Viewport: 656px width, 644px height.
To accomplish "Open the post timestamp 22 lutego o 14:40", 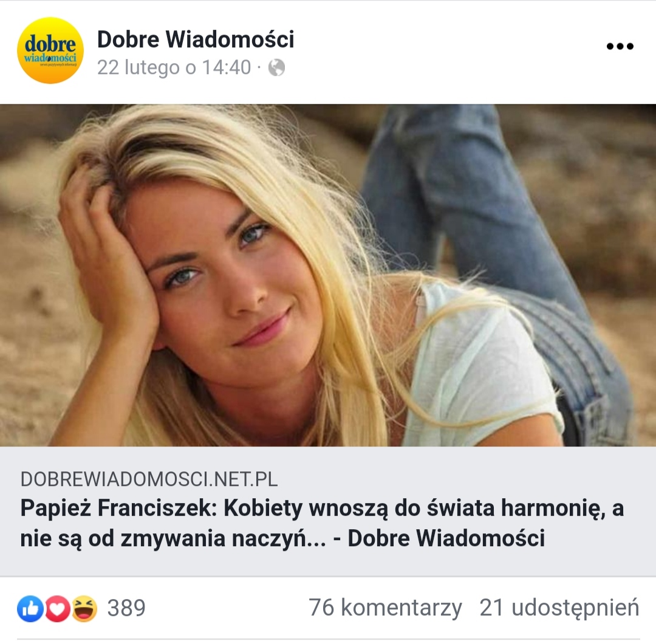I will 174,67.
